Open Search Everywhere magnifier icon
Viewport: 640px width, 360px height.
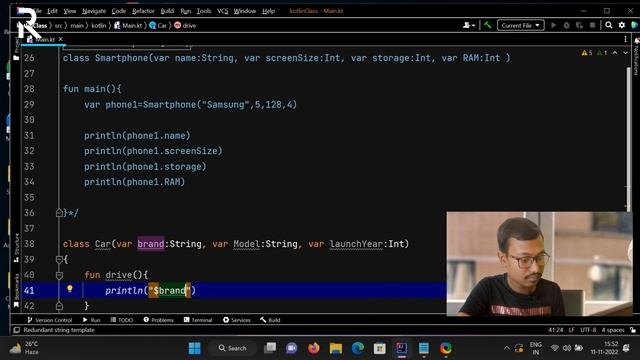609,25
